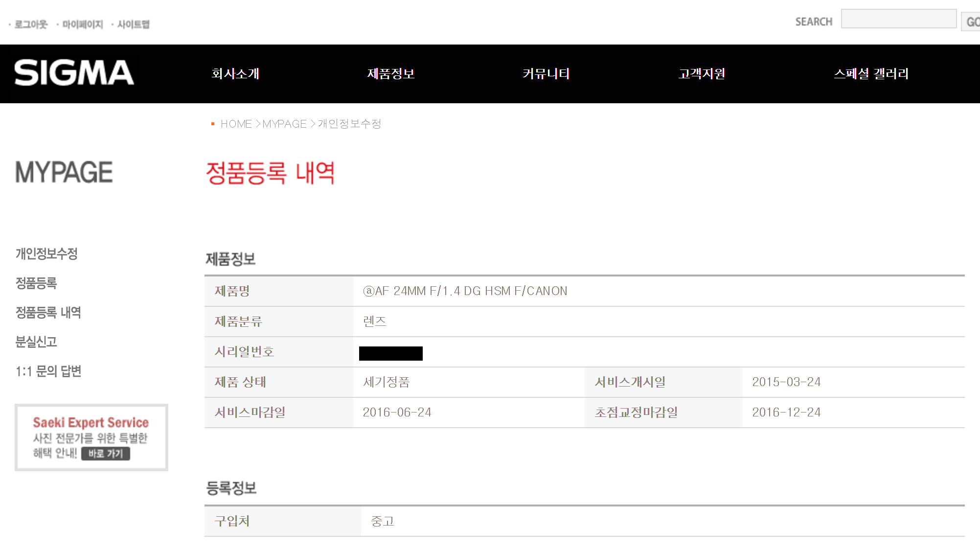Open the 회사소개 navigation menu
This screenshot has width=980, height=551.
pyautogui.click(x=235, y=74)
